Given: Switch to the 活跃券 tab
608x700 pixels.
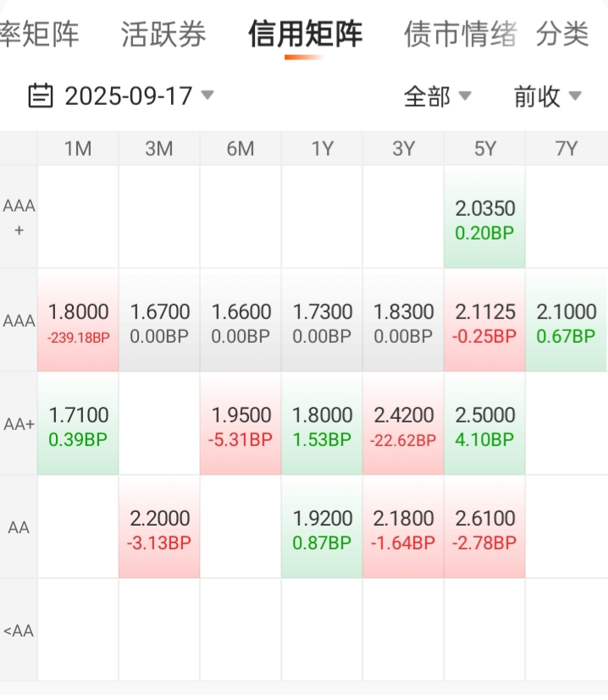Looking at the screenshot, I should click(x=163, y=34).
